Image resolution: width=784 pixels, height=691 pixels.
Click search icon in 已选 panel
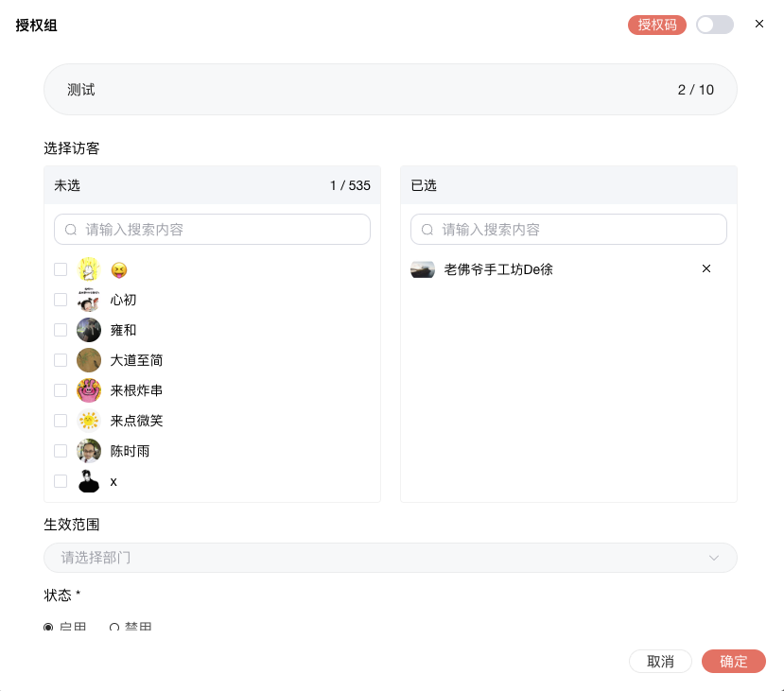click(x=427, y=230)
